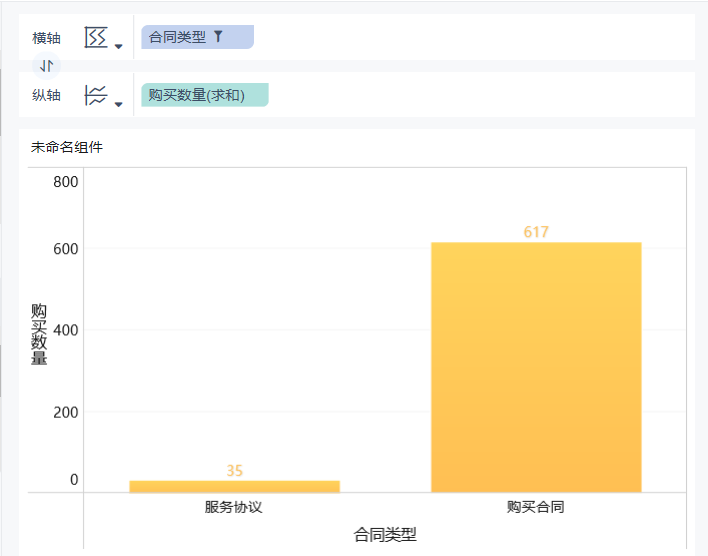Screen dimensions: 708x556
Task: Open the 纵轴 settings dropdown arrow
Action: point(119,103)
